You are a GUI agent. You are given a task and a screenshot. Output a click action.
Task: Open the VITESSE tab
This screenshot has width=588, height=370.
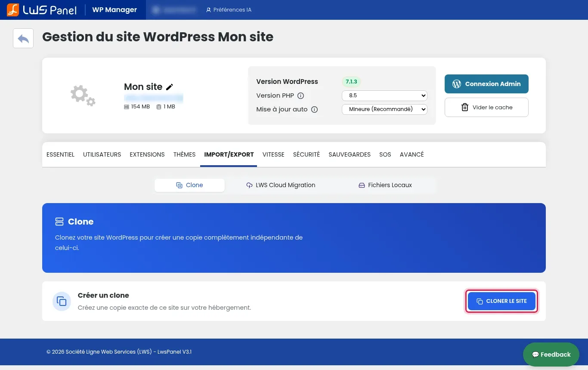(273, 154)
